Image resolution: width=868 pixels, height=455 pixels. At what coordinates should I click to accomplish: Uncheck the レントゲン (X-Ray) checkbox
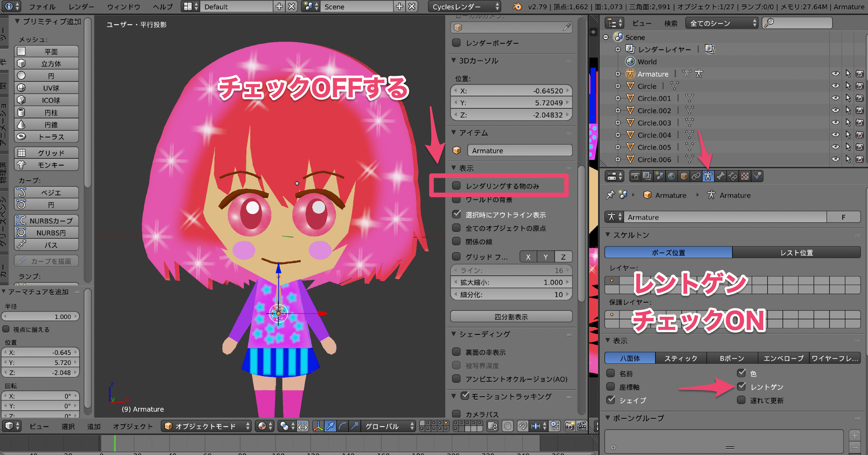[x=741, y=387]
